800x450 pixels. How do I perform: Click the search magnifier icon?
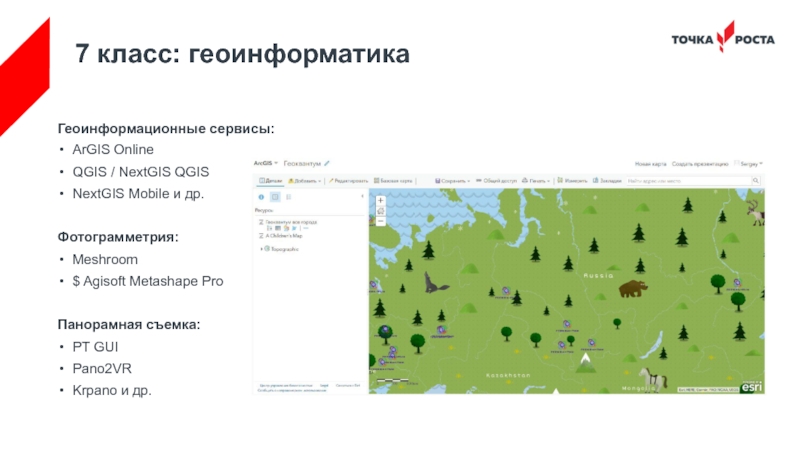[x=756, y=181]
